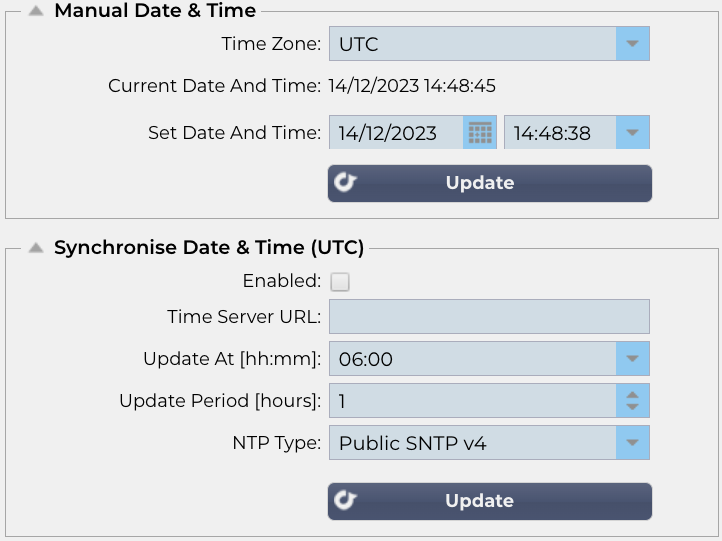Open the Update At time dropdown arrow
722x541 pixels.
point(632,359)
